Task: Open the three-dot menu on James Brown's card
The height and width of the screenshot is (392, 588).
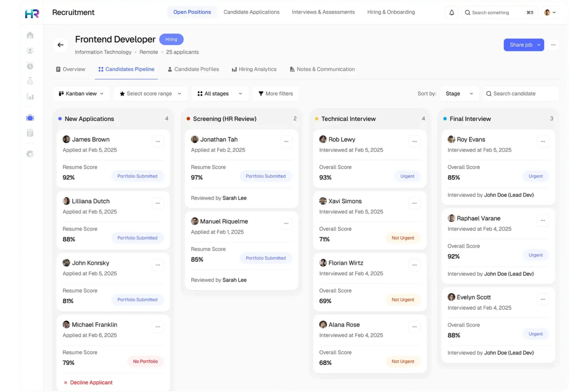Action: (x=158, y=141)
